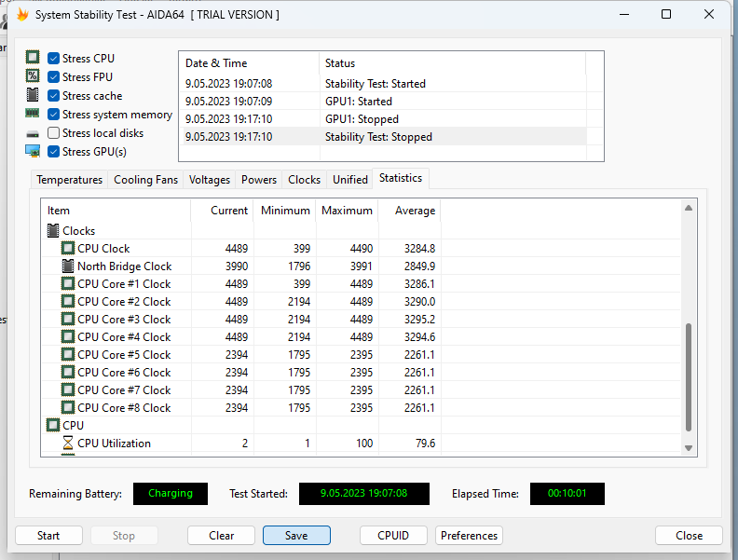738x560 pixels.
Task: Click the Stress GPU(s) monitor icon
Action: pyautogui.click(x=33, y=151)
